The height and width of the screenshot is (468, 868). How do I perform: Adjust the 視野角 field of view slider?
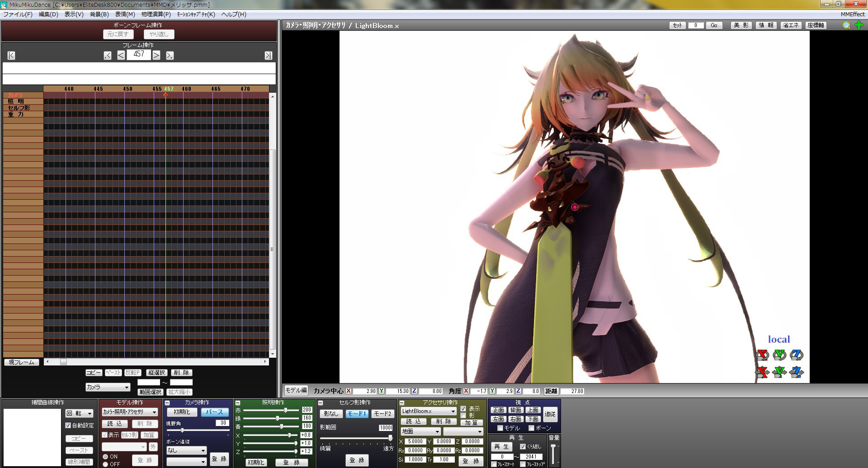pyautogui.click(x=198, y=431)
